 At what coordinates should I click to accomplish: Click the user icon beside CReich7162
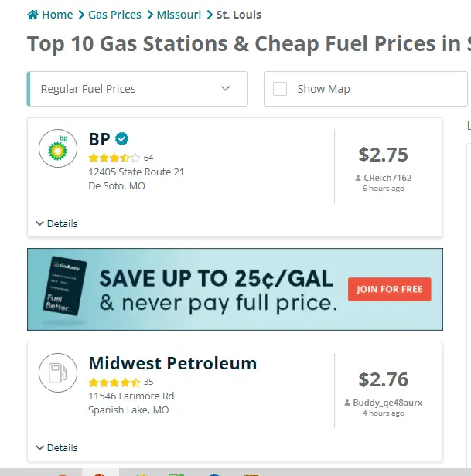tap(358, 178)
